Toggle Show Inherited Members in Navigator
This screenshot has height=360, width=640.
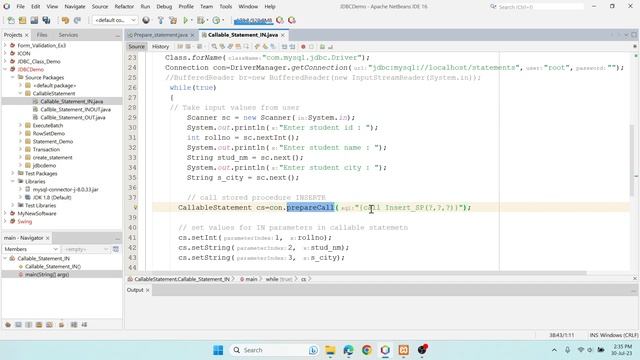[x=8, y=325]
